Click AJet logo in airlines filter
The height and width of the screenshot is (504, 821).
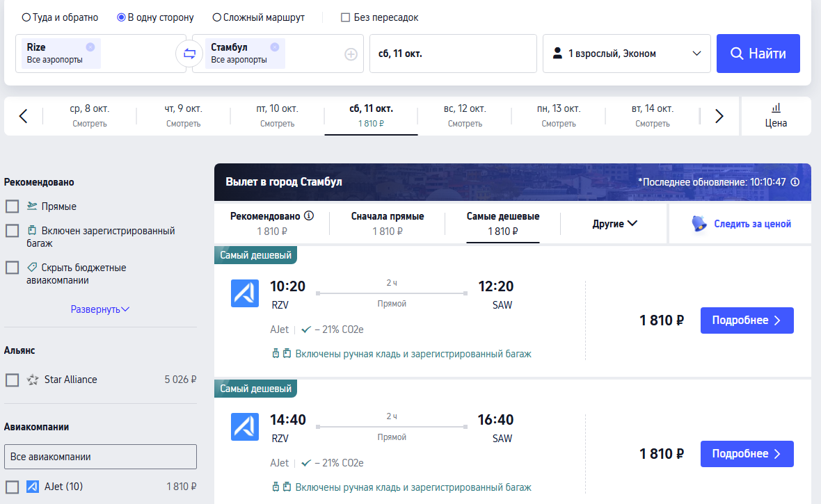33,486
